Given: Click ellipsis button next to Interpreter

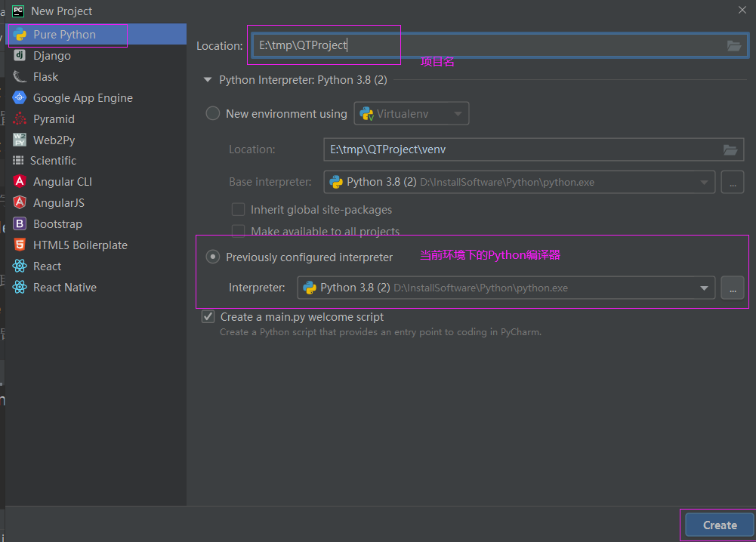Looking at the screenshot, I should (733, 288).
